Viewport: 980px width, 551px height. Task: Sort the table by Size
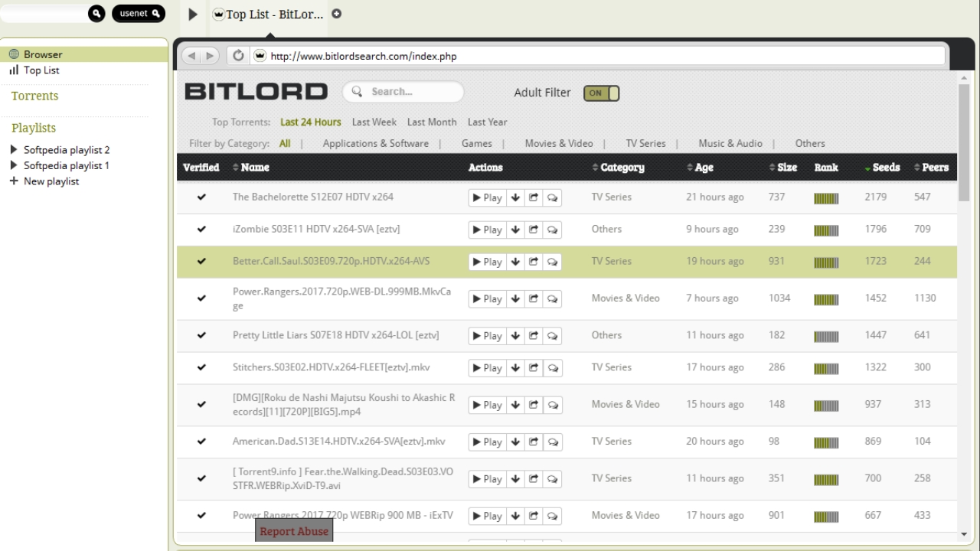tap(783, 168)
